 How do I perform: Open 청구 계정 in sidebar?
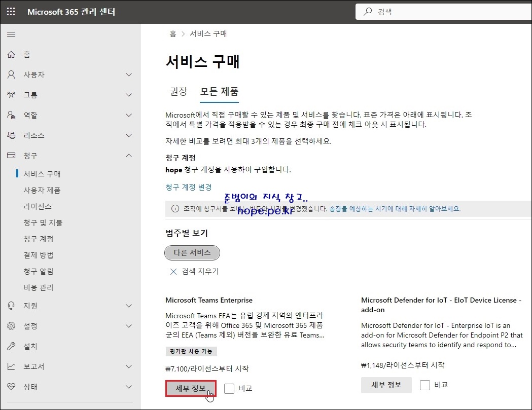(x=39, y=239)
